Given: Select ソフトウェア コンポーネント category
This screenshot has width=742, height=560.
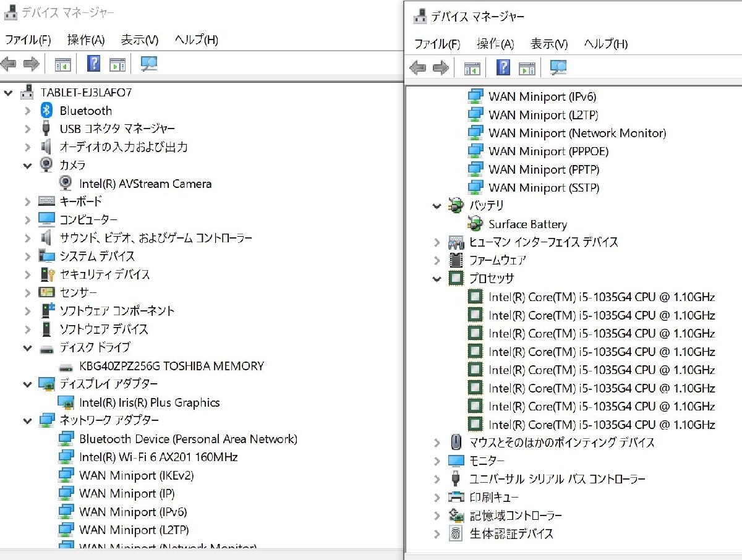Looking at the screenshot, I should pyautogui.click(x=117, y=311).
